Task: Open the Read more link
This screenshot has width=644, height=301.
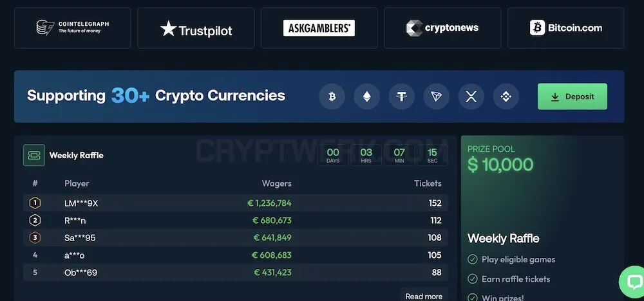Action: tap(424, 295)
